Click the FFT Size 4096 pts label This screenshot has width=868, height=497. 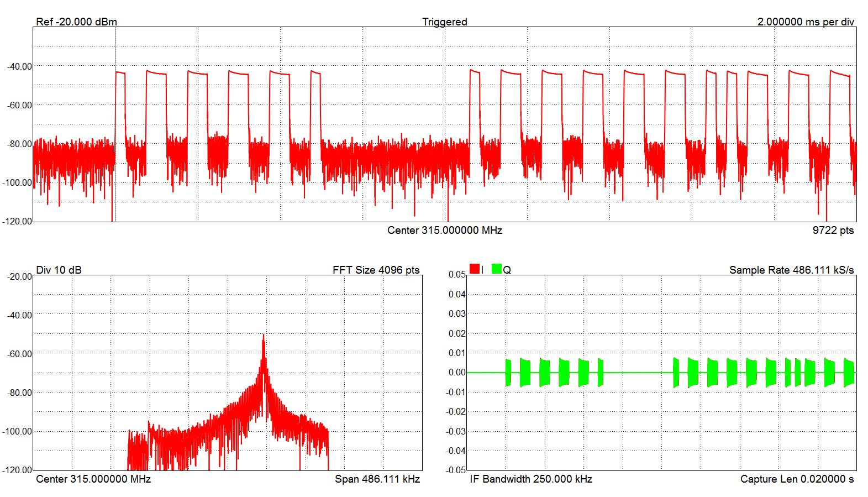(376, 270)
